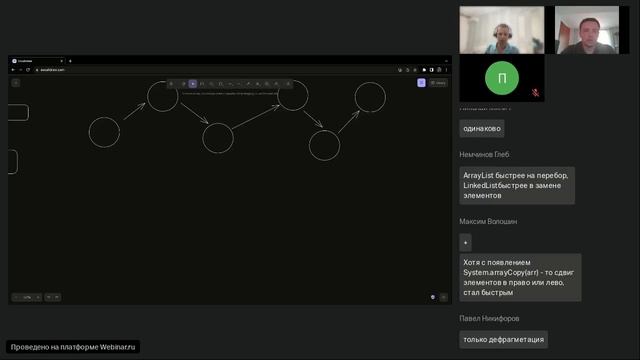
Task: Zoom out with the minus button
Action: [16, 297]
